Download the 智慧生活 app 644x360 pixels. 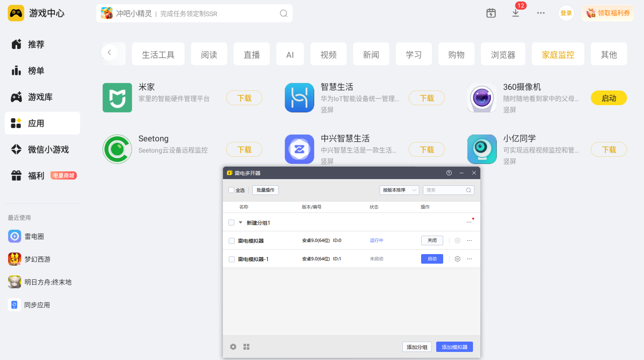coord(427,98)
